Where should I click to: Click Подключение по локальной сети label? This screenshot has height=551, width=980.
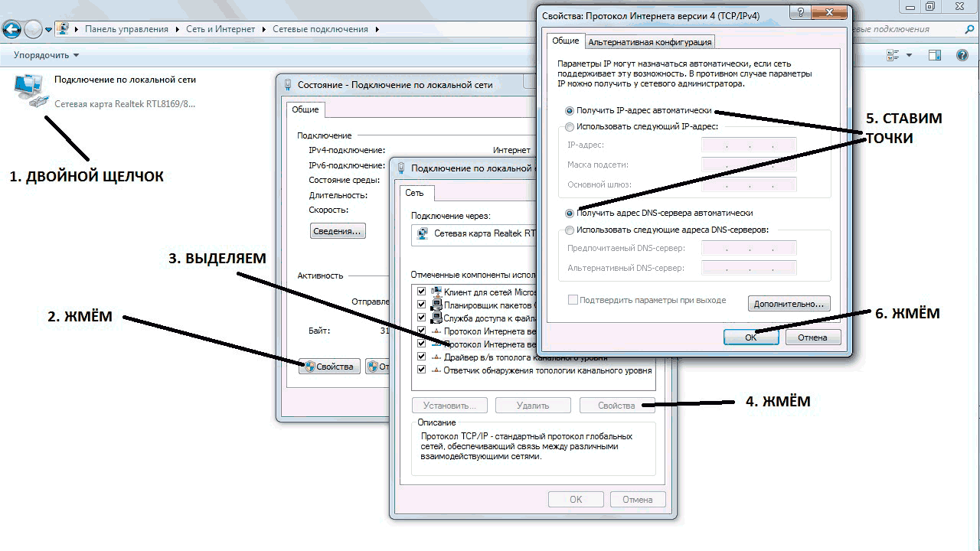coord(125,80)
